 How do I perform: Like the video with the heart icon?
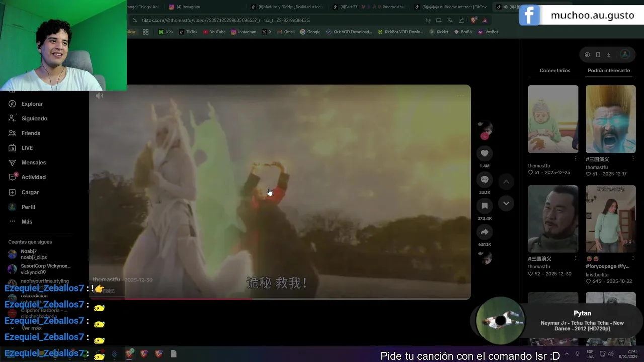coord(485,153)
